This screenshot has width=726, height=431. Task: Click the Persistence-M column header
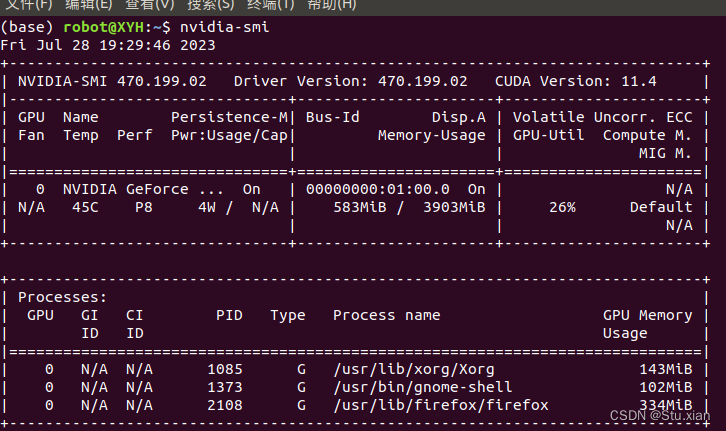[x=230, y=117]
